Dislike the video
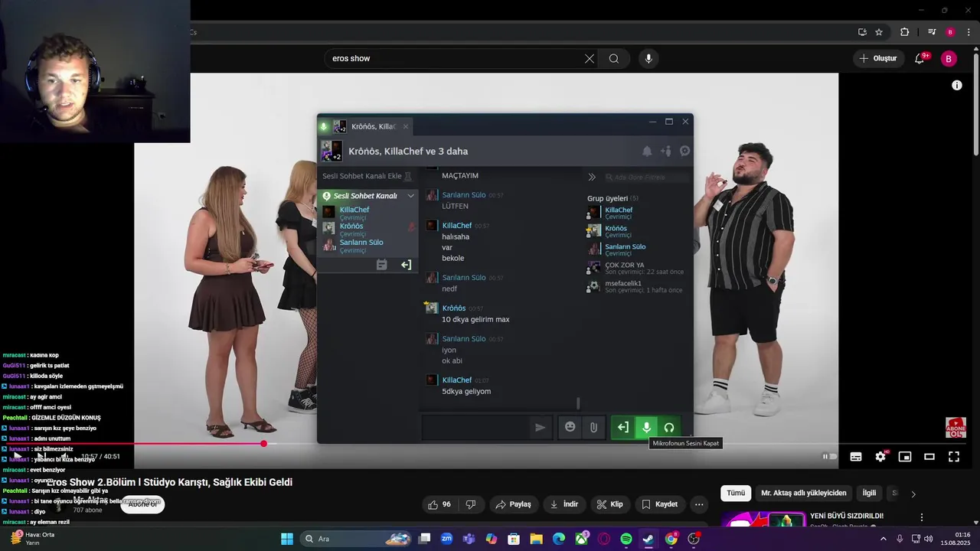The image size is (980, 551). point(471,504)
